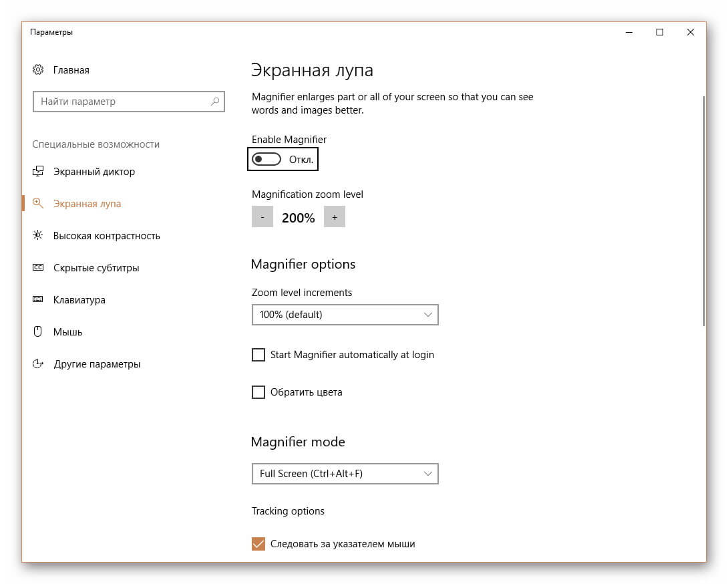This screenshot has width=728, height=584.
Task: Uncheck Следовать за указателем мыши
Action: (x=258, y=544)
